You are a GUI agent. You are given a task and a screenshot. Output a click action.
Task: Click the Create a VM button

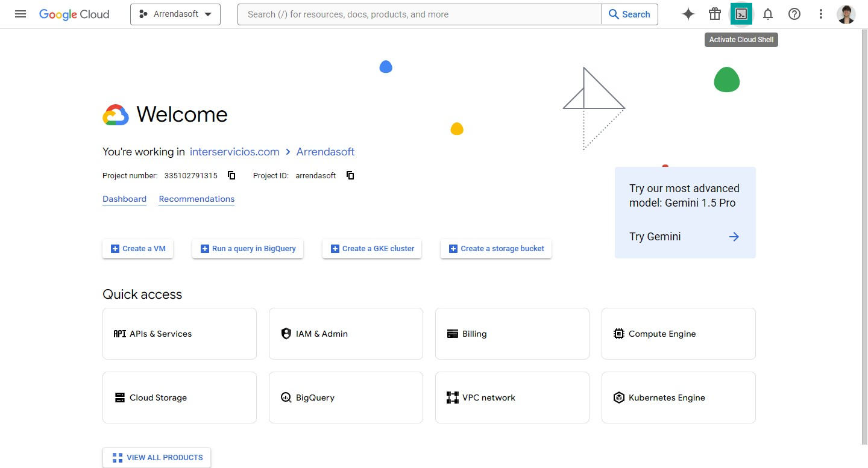tap(138, 249)
